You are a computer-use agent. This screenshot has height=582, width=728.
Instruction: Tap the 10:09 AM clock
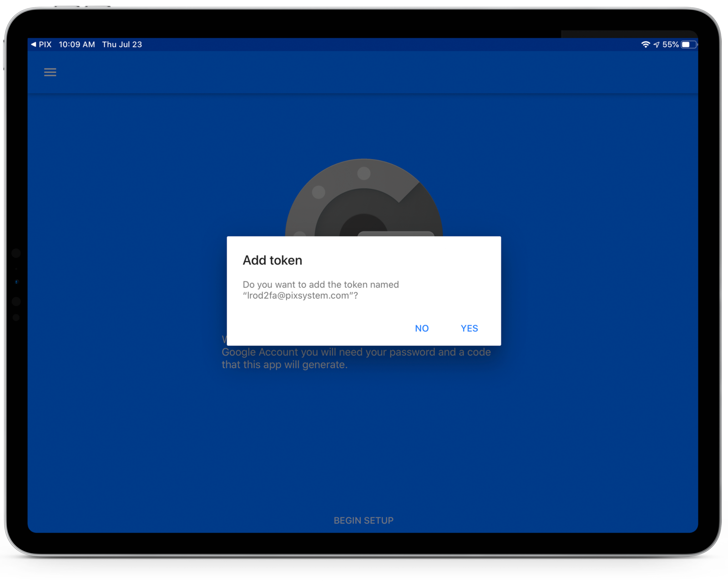coord(77,45)
